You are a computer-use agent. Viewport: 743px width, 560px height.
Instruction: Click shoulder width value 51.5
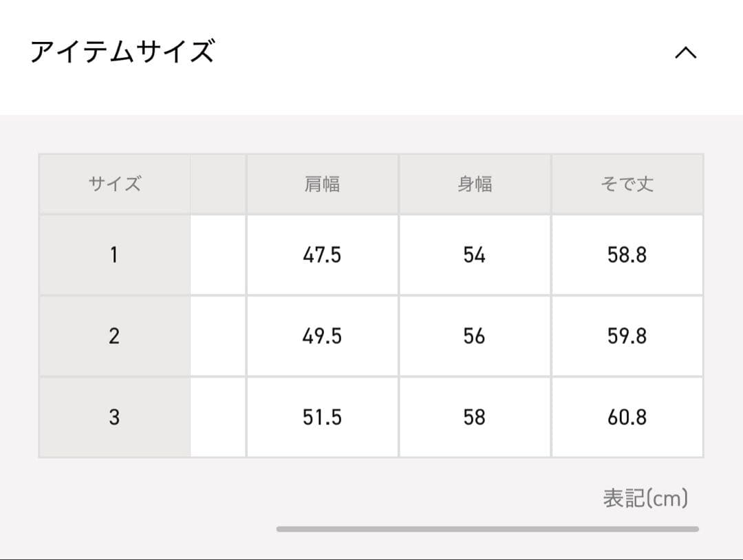(x=322, y=417)
